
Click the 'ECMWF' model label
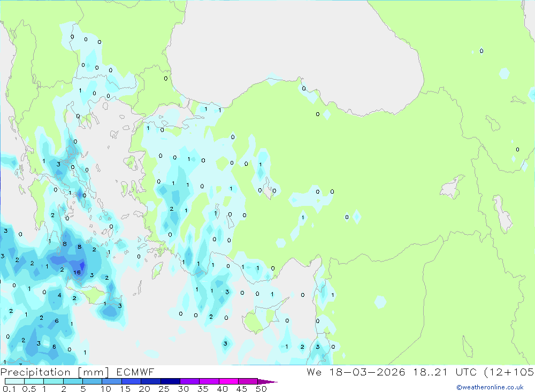pos(135,372)
